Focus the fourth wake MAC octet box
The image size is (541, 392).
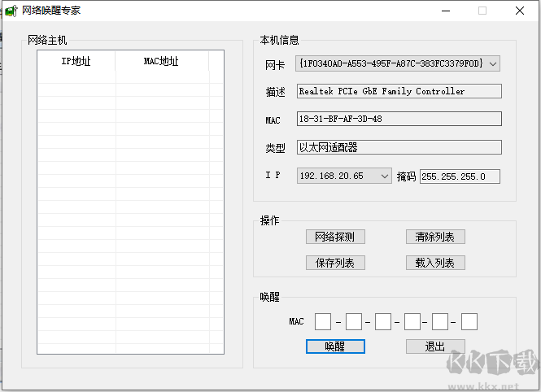[412, 322]
